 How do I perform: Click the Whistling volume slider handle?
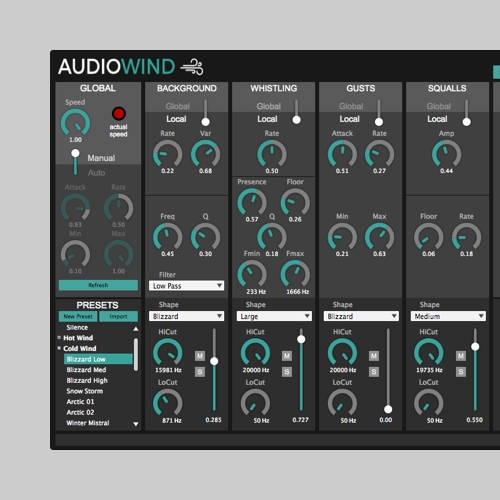[x=301, y=339]
